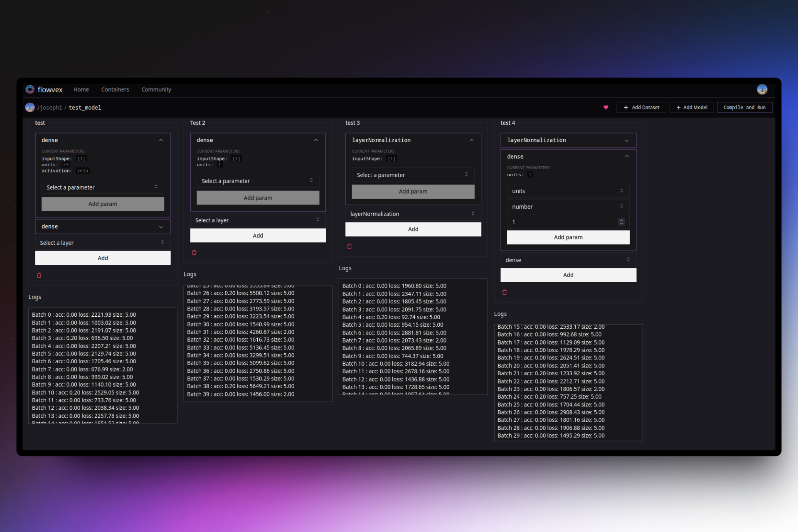Delete the 'test' model with trash icon
The width and height of the screenshot is (798, 532).
point(39,275)
